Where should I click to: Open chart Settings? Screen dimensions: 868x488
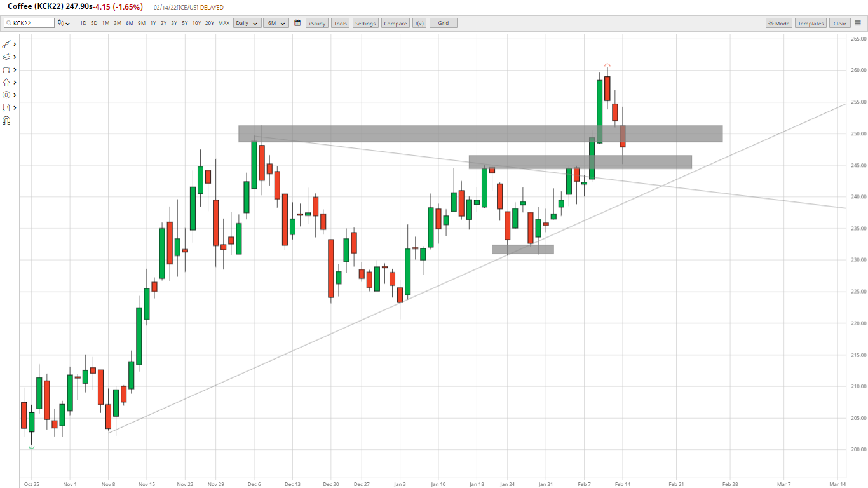[365, 23]
